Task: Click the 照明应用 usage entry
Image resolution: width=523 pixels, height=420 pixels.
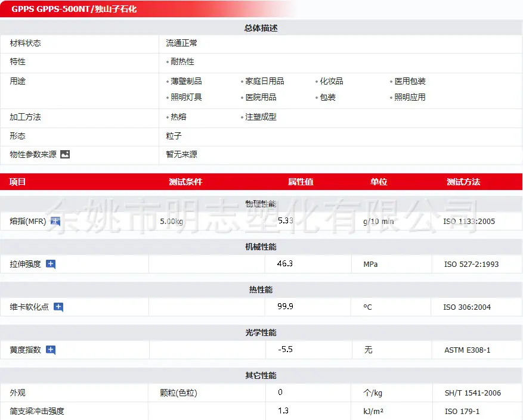Action: pos(410,97)
